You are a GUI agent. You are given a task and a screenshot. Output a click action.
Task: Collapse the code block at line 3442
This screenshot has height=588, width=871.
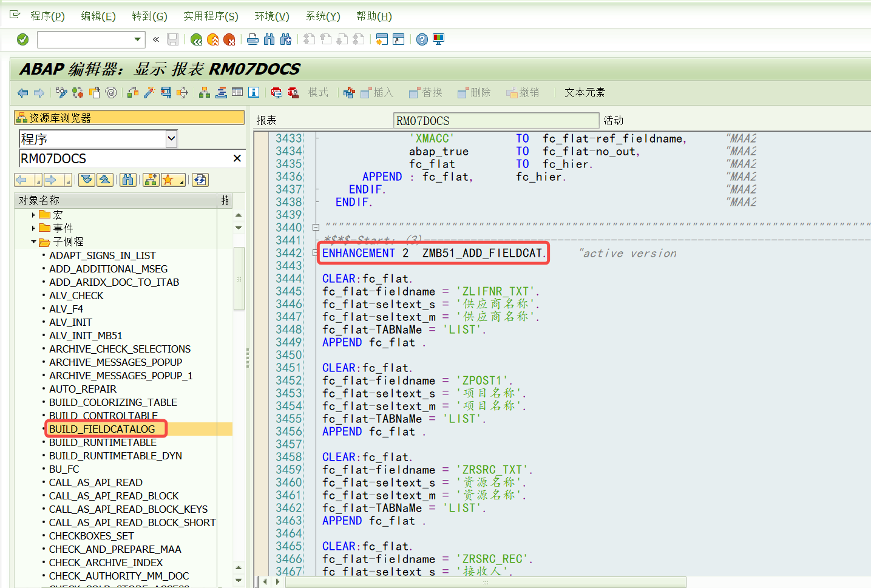316,253
